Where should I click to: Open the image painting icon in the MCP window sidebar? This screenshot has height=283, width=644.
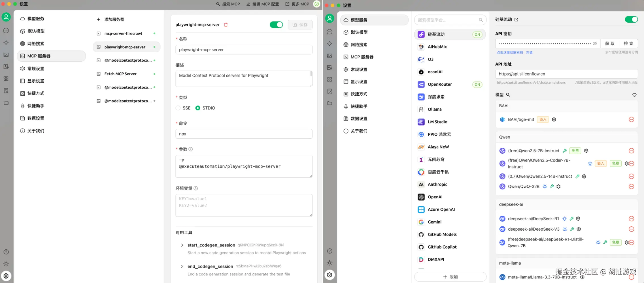click(6, 55)
